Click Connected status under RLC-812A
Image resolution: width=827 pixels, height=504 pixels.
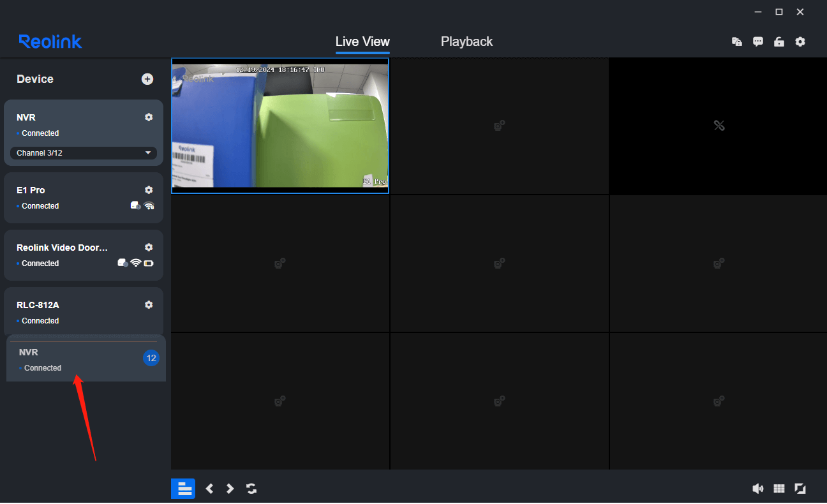40,321
